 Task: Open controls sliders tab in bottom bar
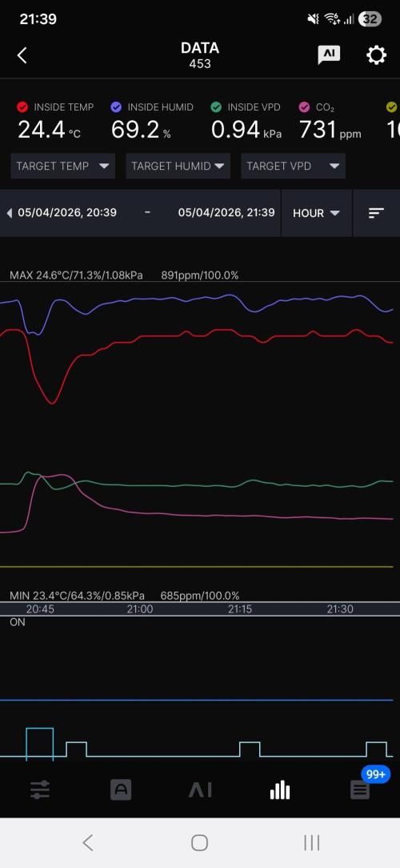coord(40,790)
